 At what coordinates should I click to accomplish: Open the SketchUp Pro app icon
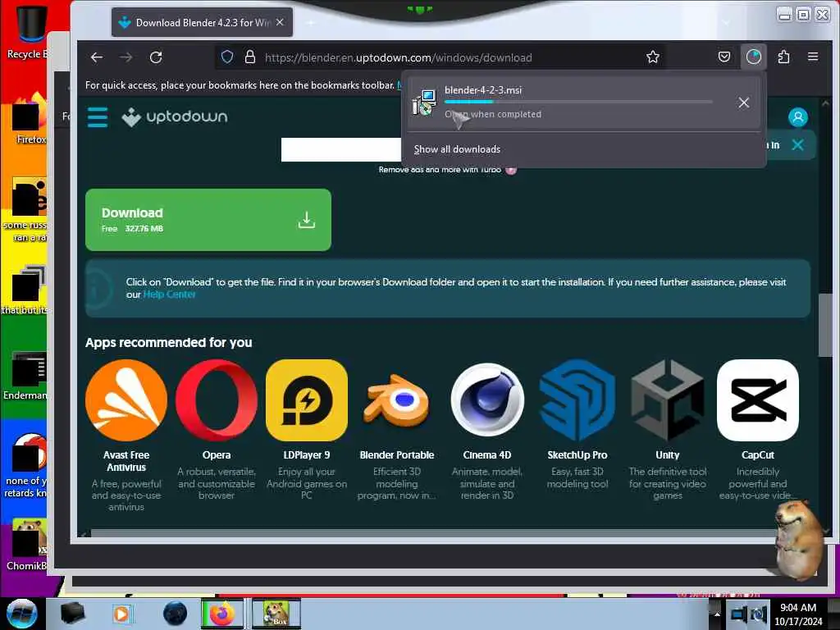click(x=577, y=400)
